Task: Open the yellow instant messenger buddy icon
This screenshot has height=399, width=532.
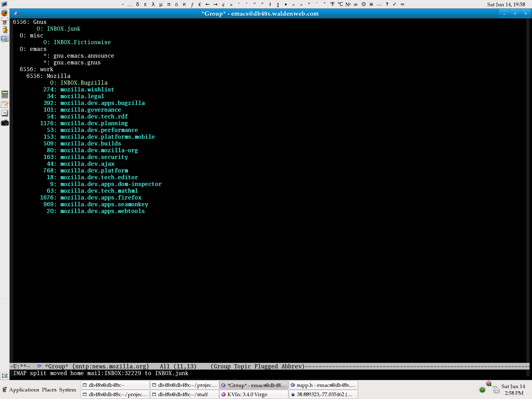Action: pyautogui.click(x=5, y=30)
